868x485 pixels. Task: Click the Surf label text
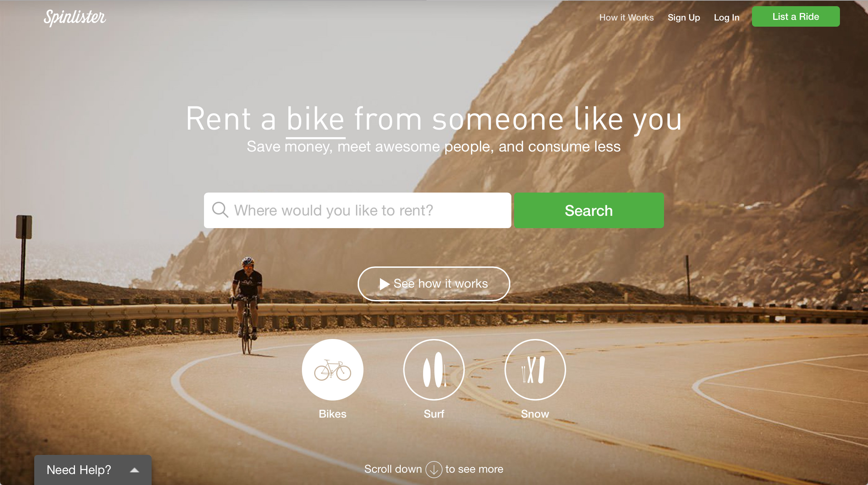click(434, 414)
